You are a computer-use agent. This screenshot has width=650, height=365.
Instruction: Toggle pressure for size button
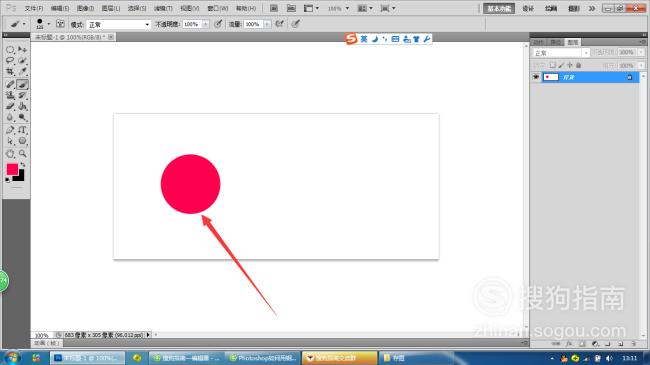click(x=295, y=24)
